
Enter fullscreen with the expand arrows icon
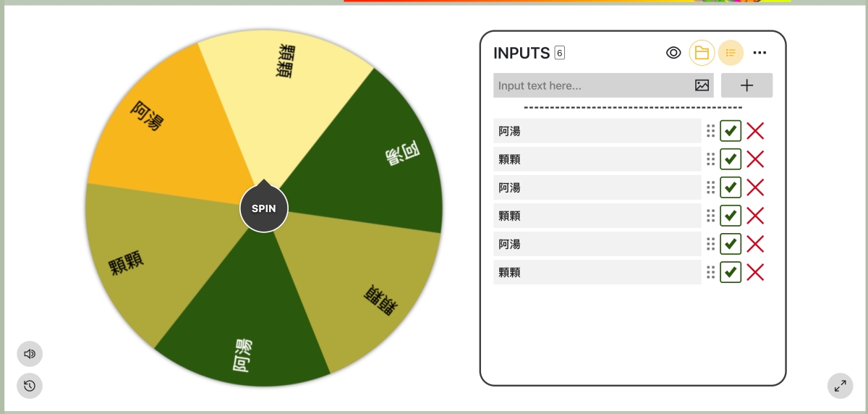point(841,386)
